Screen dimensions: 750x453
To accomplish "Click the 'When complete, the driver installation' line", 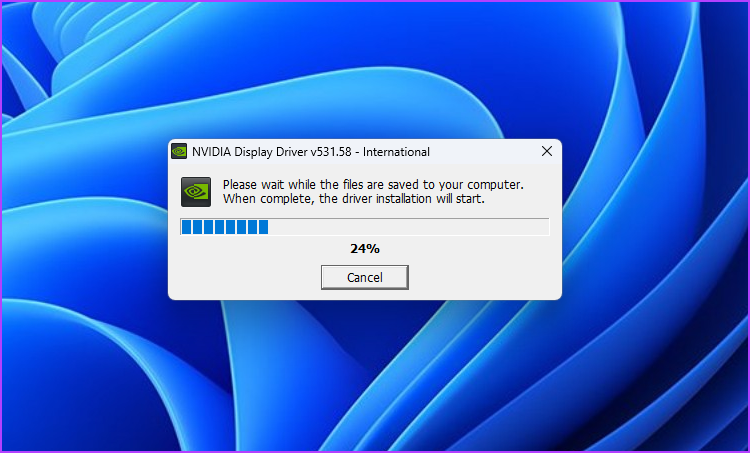I will coord(353,199).
